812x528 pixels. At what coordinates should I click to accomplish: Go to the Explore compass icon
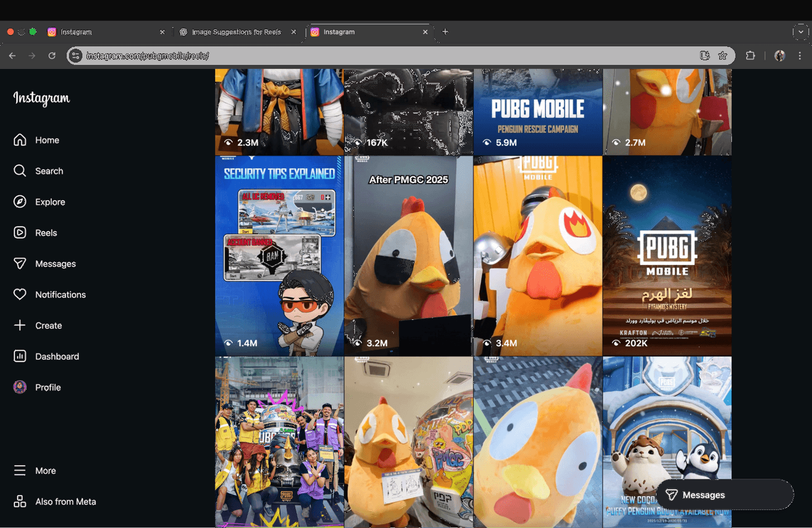(x=20, y=202)
